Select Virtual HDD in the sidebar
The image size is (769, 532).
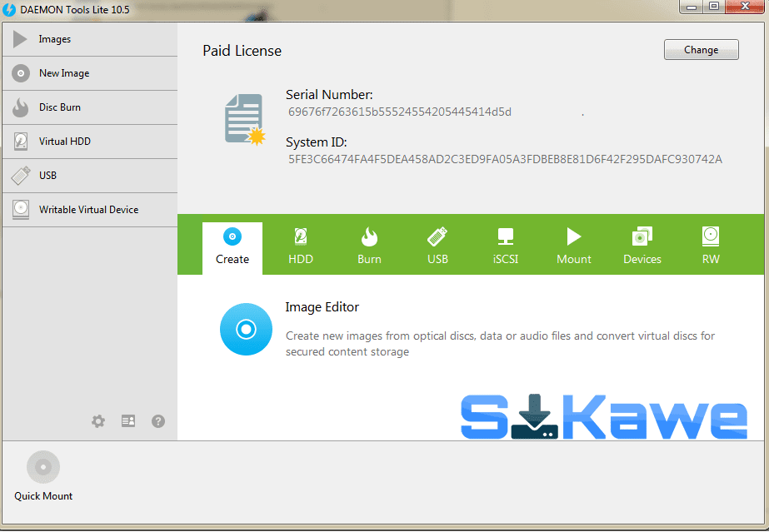pos(90,142)
